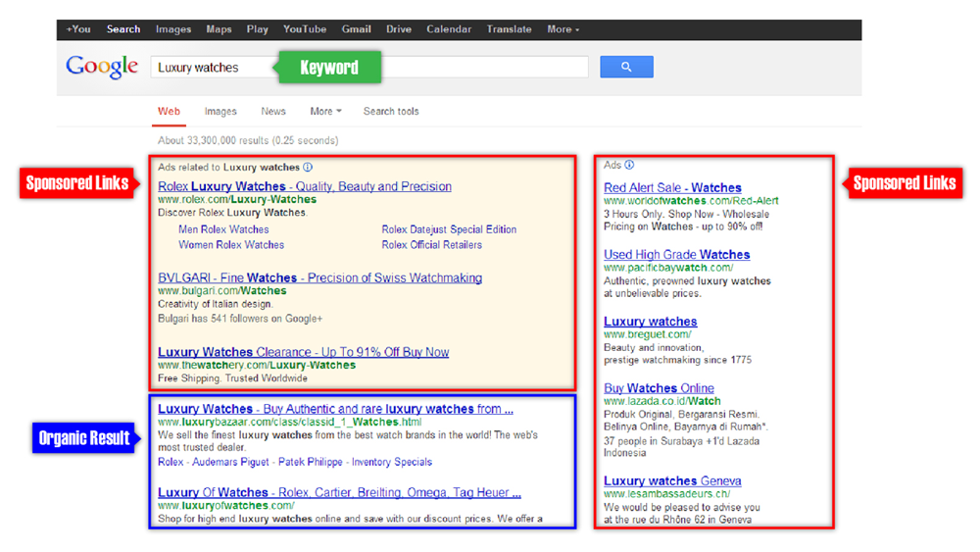Select the Web results tab
Image resolution: width=980 pixels, height=552 pixels.
point(170,112)
